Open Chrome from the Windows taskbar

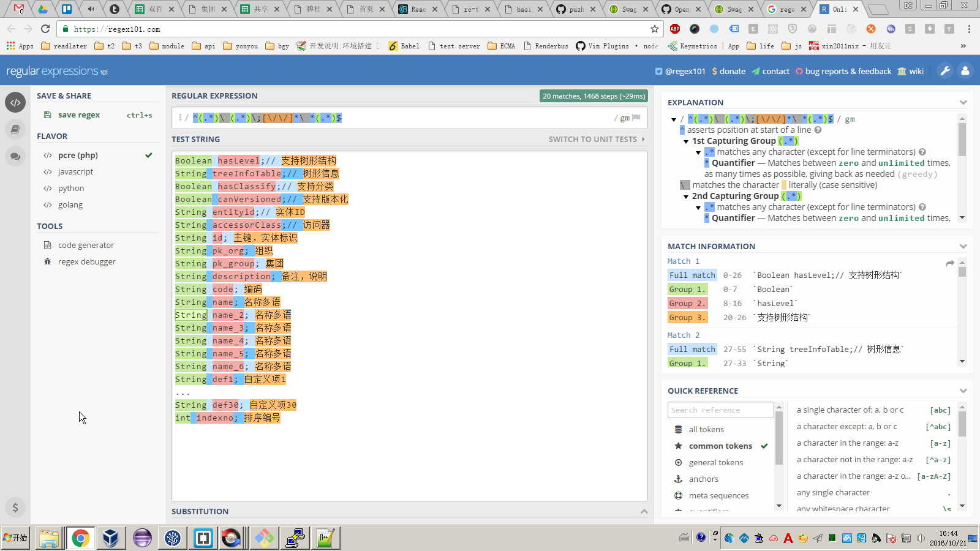pyautogui.click(x=80, y=538)
